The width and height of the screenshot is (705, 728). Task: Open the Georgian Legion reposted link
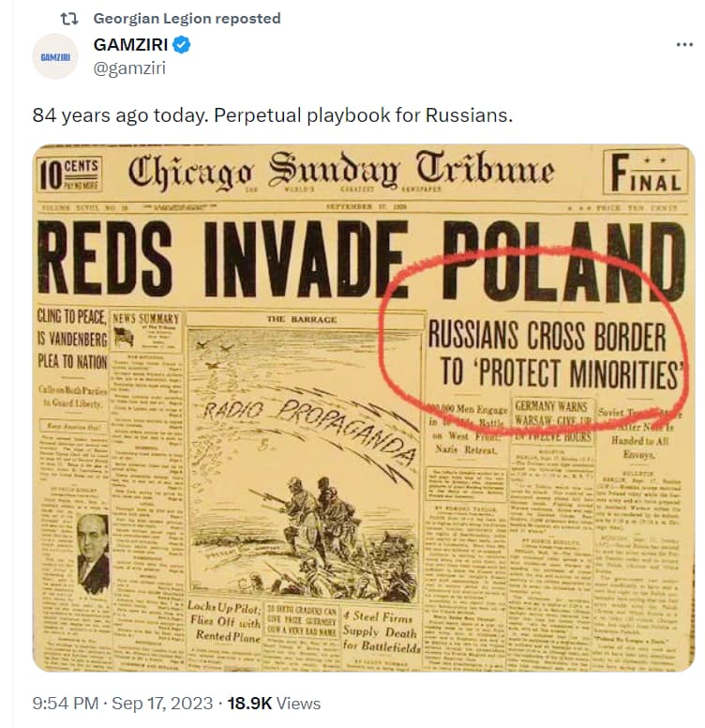point(187,19)
